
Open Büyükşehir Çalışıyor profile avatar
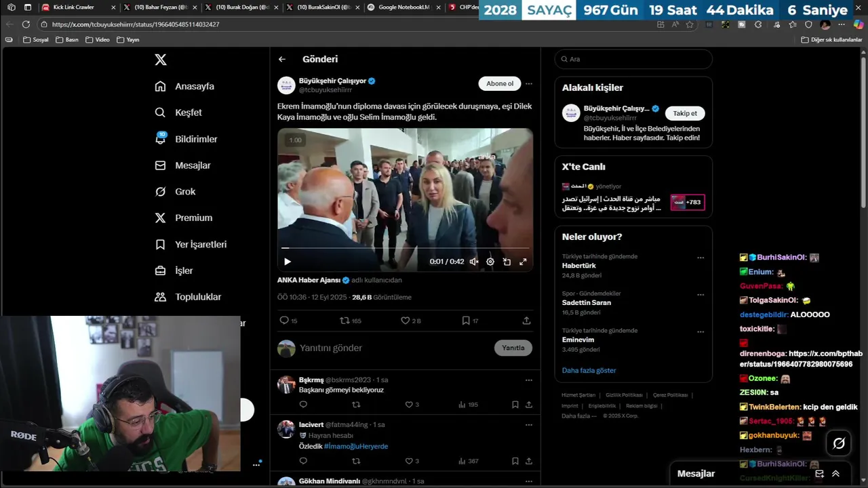coord(286,85)
